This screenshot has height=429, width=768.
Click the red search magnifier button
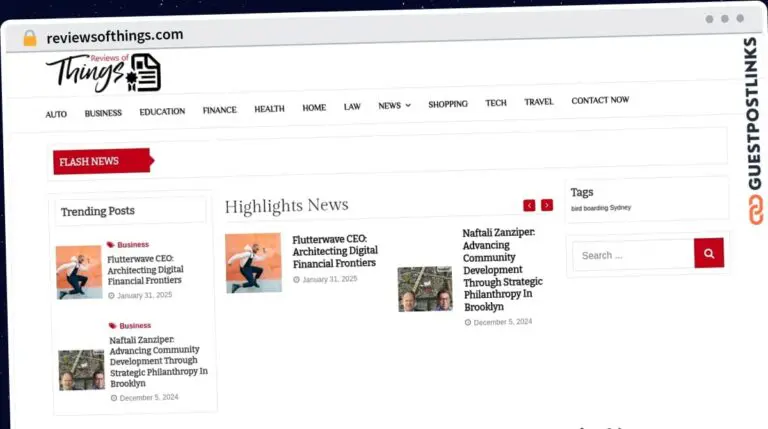click(x=708, y=254)
